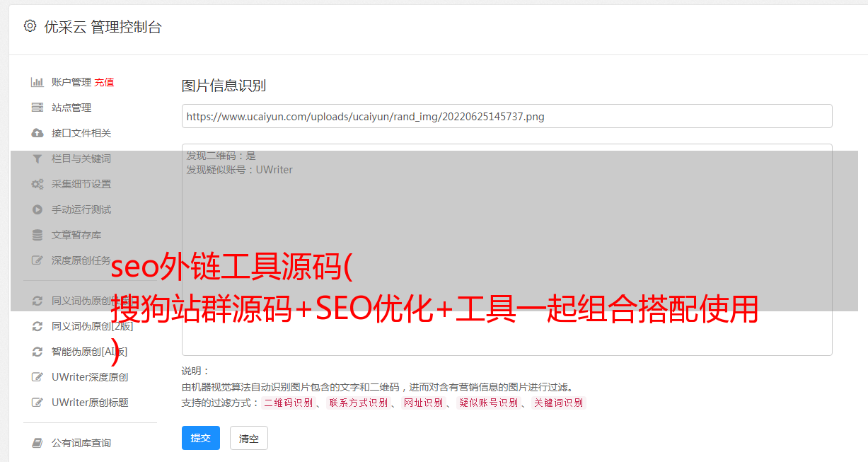
Task: Click the 疑似账号识别 filter tag
Action: click(x=488, y=403)
